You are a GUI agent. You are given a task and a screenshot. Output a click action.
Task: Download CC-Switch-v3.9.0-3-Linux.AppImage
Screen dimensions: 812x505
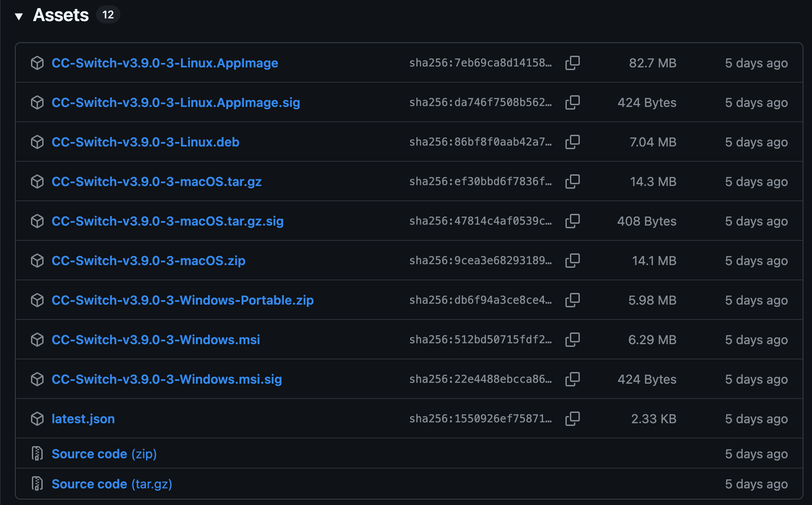pyautogui.click(x=165, y=63)
